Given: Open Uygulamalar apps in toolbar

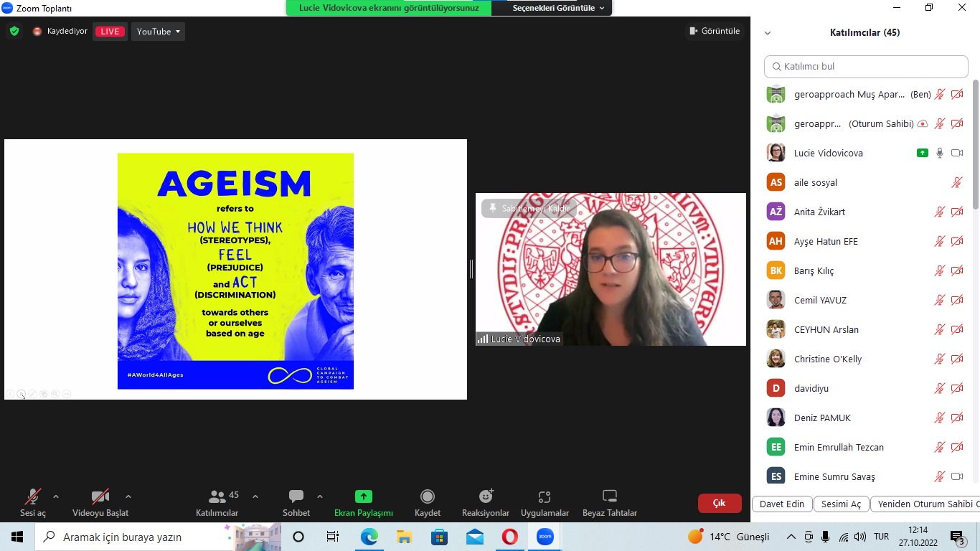Looking at the screenshot, I should [545, 502].
